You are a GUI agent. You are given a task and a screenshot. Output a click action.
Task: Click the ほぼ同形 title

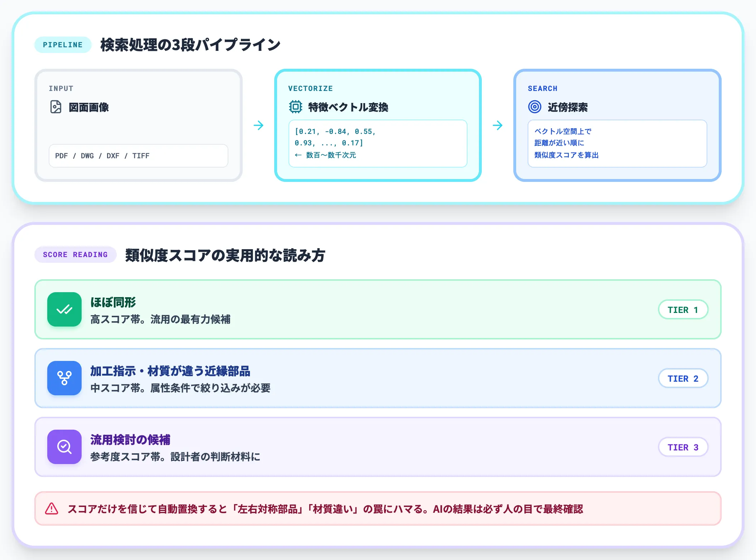[113, 302]
